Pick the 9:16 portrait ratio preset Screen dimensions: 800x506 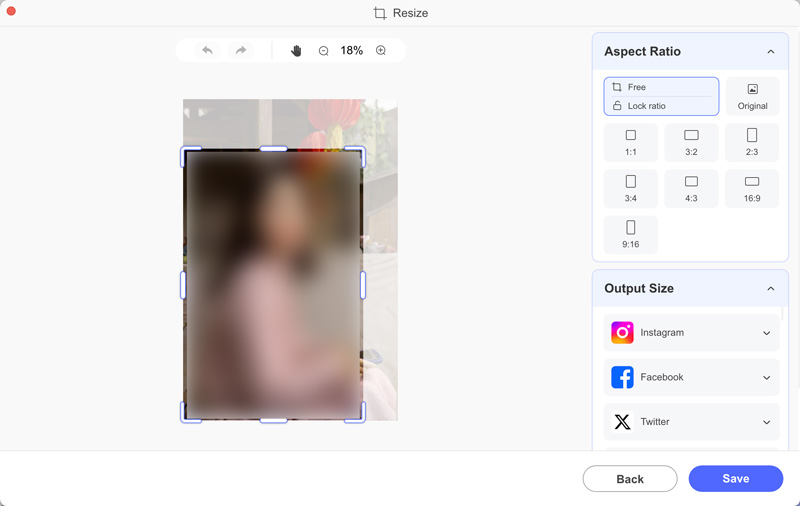coord(631,235)
